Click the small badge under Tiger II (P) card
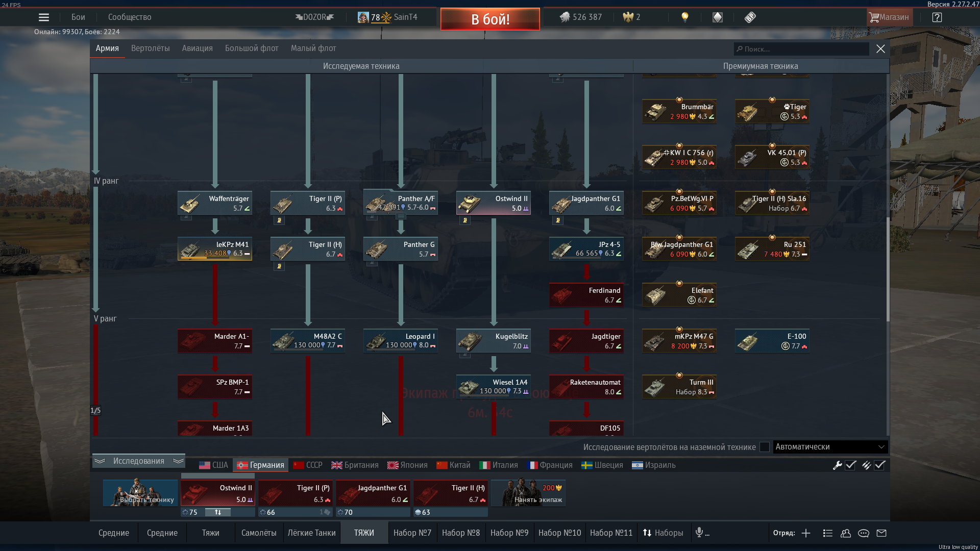 point(279,220)
